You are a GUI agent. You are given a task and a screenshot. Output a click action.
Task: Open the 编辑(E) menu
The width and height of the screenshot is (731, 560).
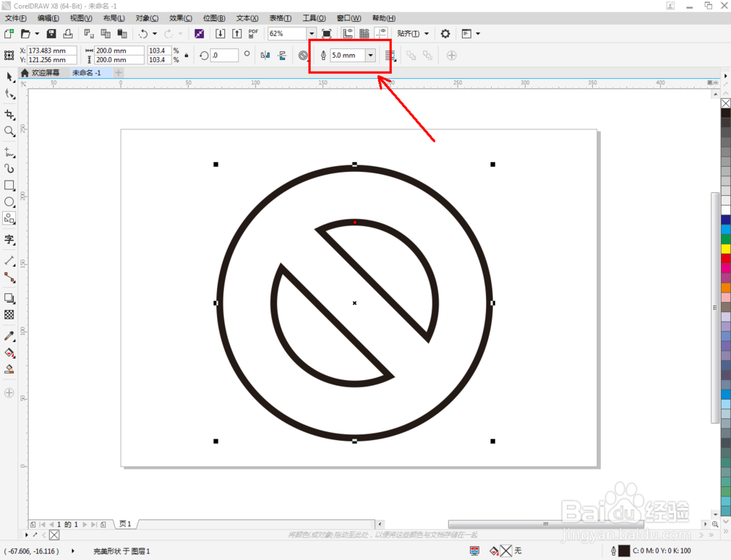click(48, 18)
